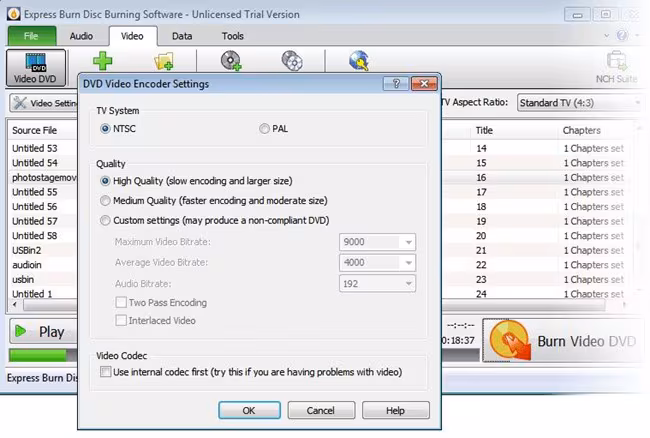Image resolution: width=650 pixels, height=438 pixels.
Task: Click the Chapters column header
Action: [x=581, y=131]
